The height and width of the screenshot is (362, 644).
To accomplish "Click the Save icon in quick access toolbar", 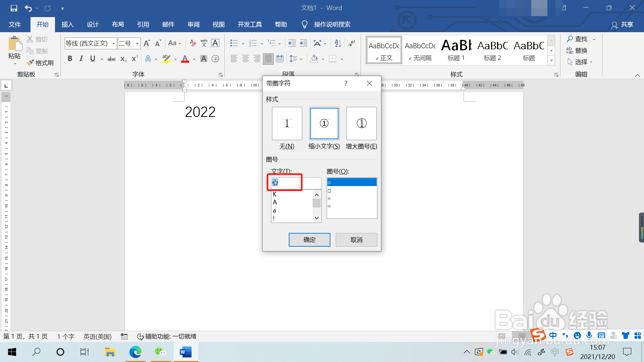I will pyautogui.click(x=14, y=8).
